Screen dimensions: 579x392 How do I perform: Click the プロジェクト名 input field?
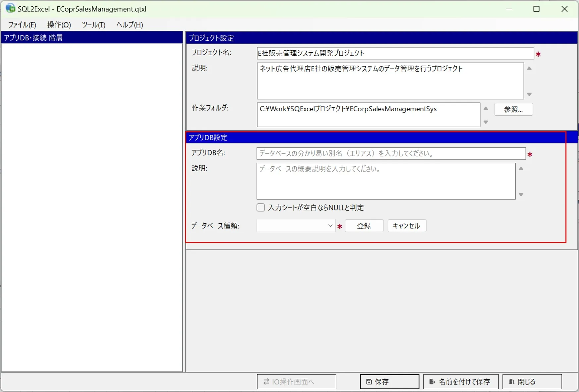click(395, 53)
